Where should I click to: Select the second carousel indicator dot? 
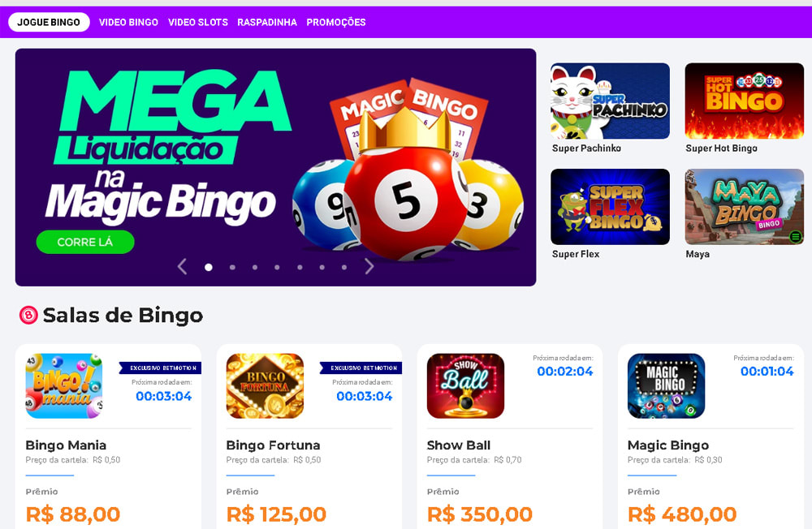(x=232, y=267)
